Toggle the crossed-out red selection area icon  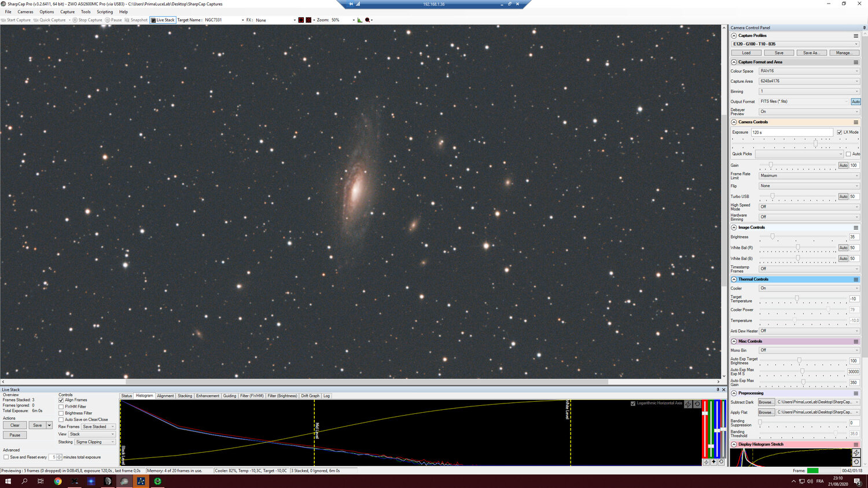click(x=308, y=20)
